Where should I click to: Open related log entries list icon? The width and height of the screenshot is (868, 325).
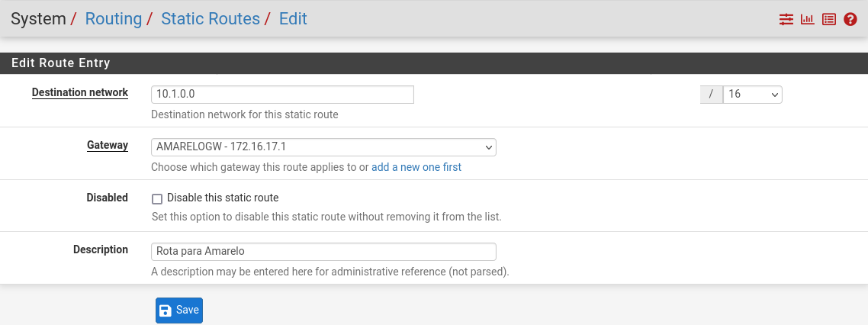pyautogui.click(x=828, y=19)
